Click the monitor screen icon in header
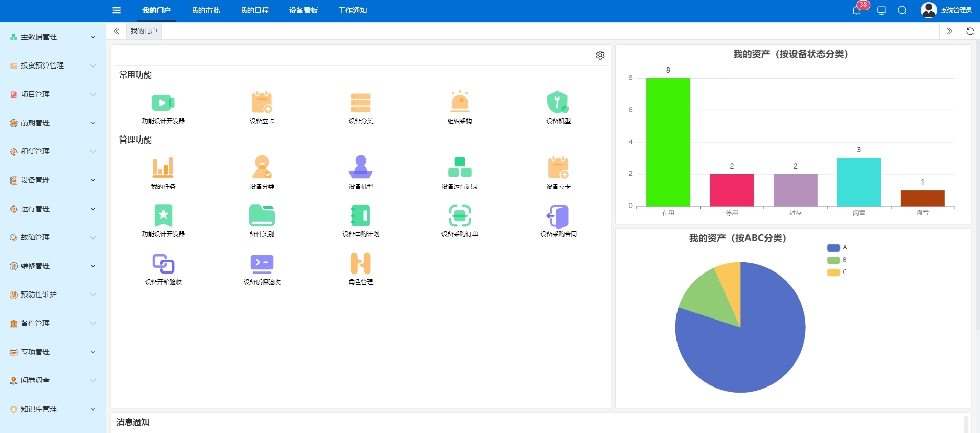Image resolution: width=980 pixels, height=433 pixels. (x=882, y=10)
